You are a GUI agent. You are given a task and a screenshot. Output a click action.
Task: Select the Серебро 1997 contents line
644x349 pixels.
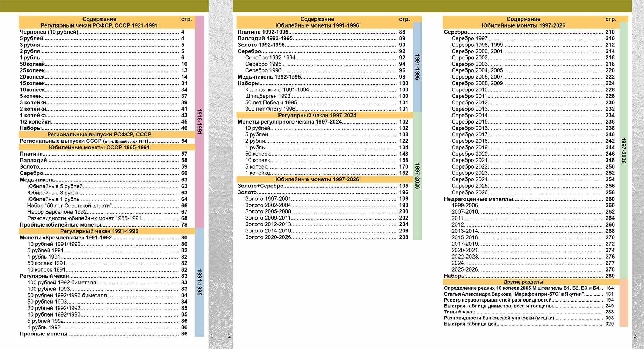point(469,38)
